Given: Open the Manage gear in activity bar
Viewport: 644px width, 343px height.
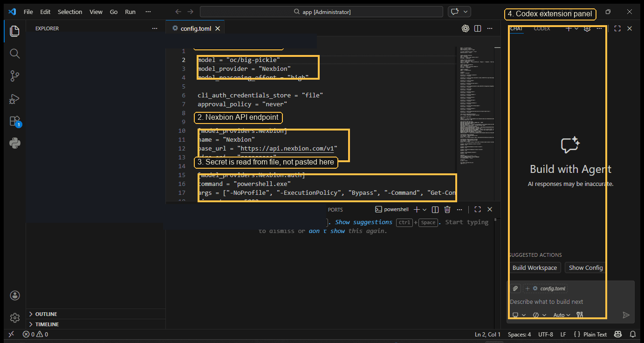Looking at the screenshot, I should point(14,318).
